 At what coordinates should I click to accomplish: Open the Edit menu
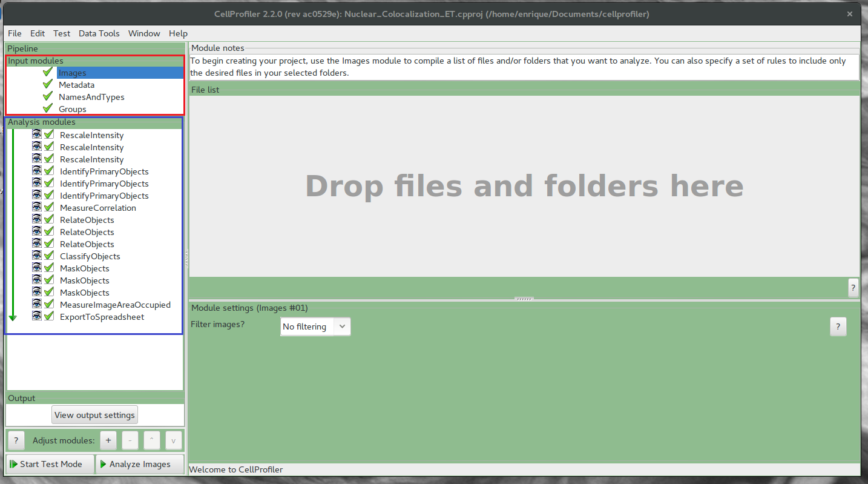38,33
